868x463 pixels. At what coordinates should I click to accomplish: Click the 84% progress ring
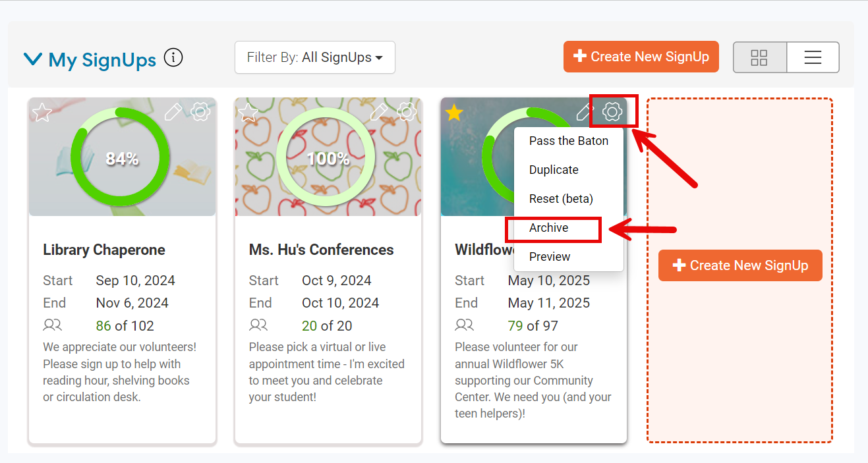(122, 157)
